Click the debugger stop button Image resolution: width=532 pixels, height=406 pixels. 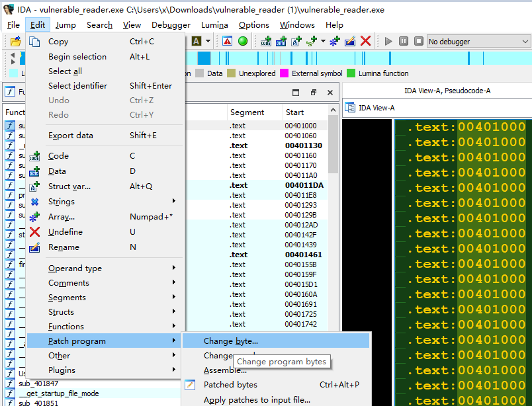pos(419,42)
